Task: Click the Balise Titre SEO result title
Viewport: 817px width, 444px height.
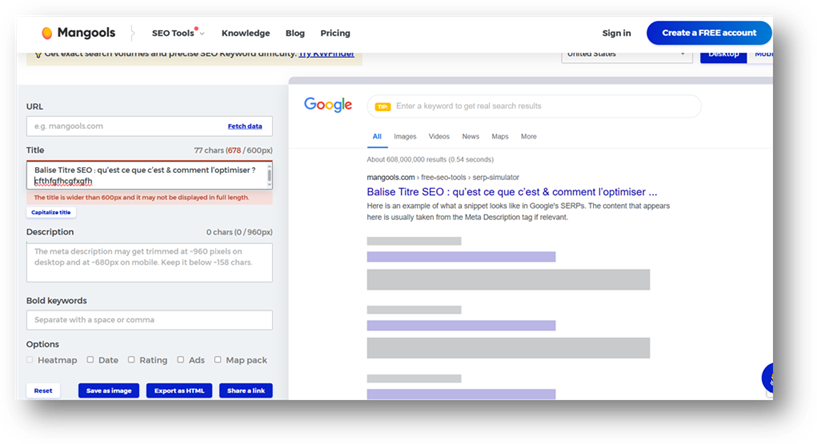Action: (512, 192)
